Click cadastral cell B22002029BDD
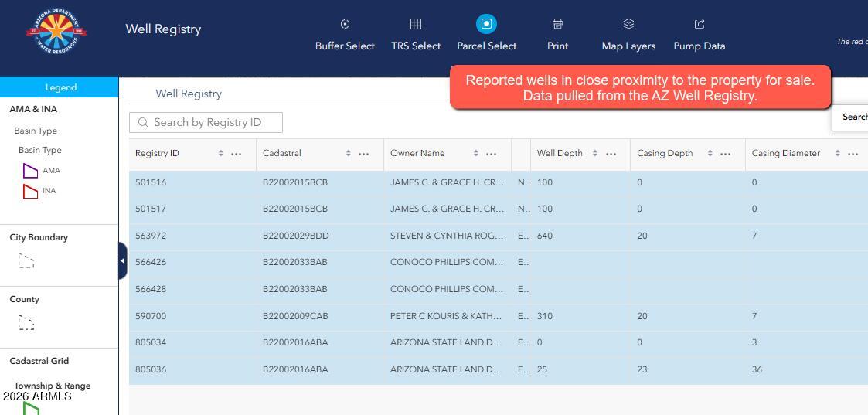The image size is (868, 415). click(295, 236)
